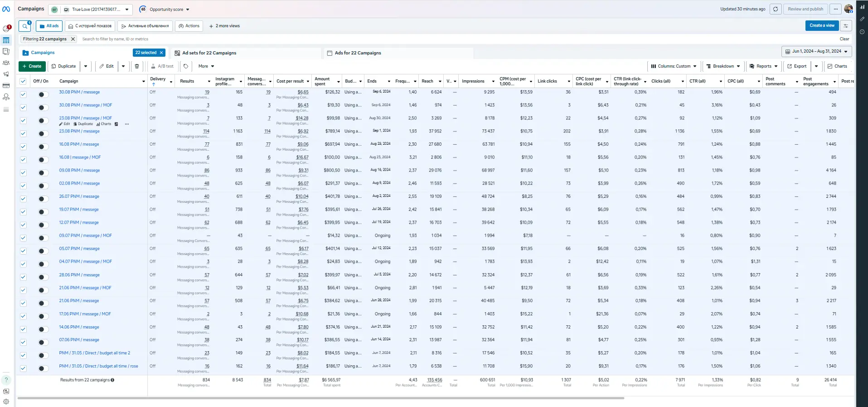
Task: Switch to Ads for 22 Campaigns tab
Action: coord(358,53)
